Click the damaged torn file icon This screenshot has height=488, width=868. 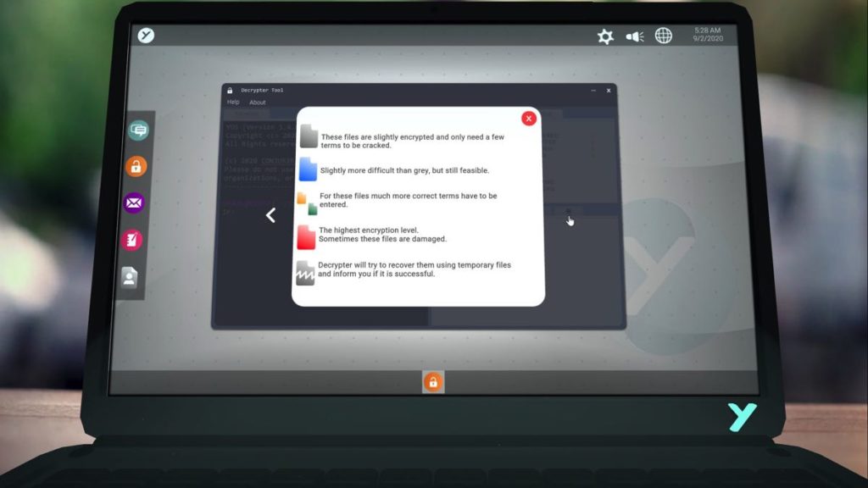tap(305, 273)
